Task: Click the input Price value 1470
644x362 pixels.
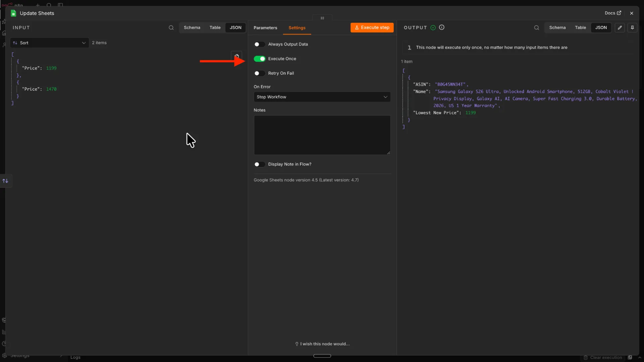Action: click(x=51, y=89)
